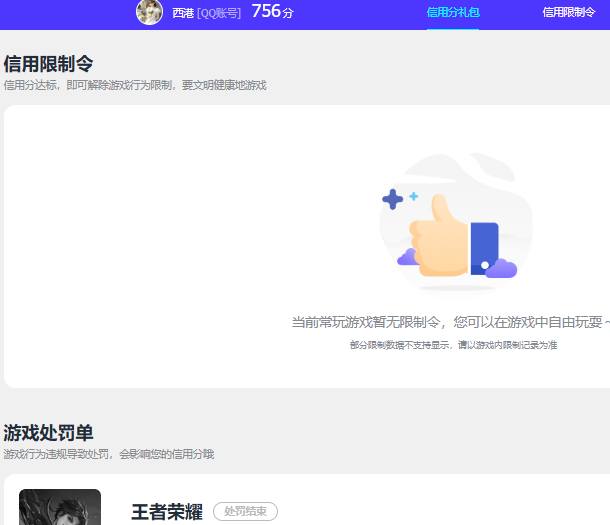Switch to the 信用分礼包 tab

click(453, 12)
